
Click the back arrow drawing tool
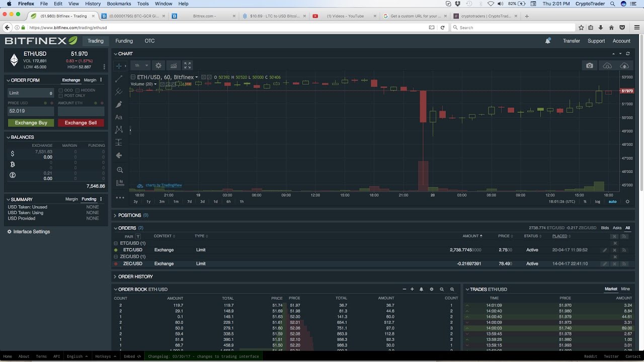[x=119, y=156]
